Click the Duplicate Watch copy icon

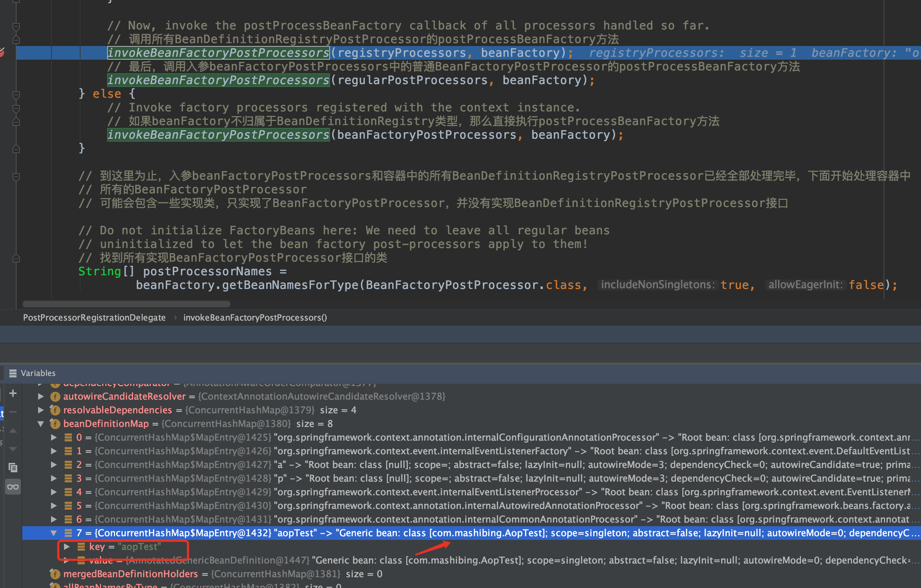(13, 467)
